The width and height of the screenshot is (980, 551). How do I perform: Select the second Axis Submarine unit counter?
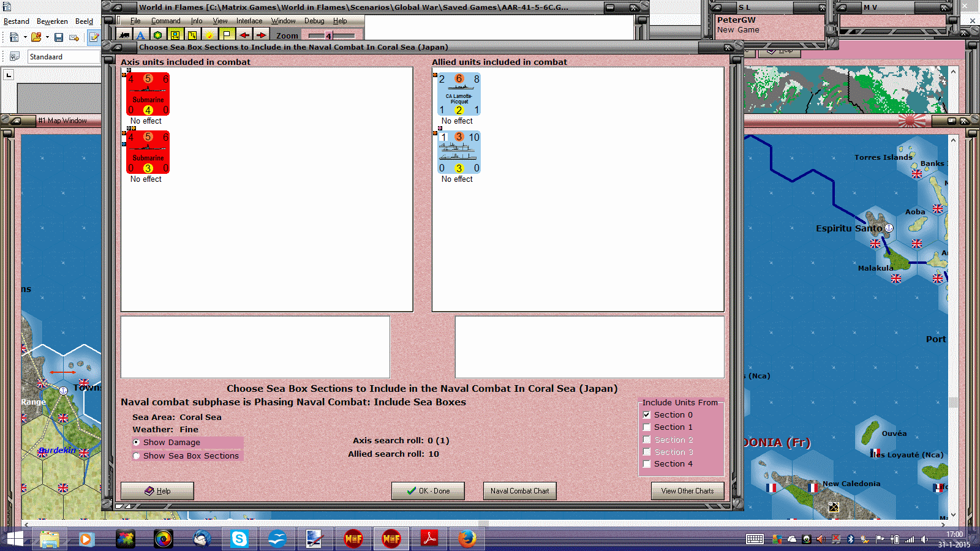(148, 152)
